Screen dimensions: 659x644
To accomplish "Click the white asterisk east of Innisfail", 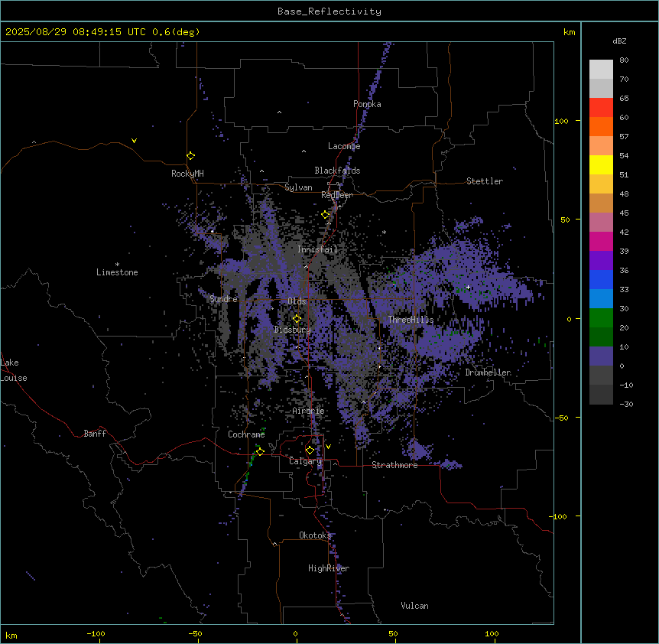I will coord(384,233).
